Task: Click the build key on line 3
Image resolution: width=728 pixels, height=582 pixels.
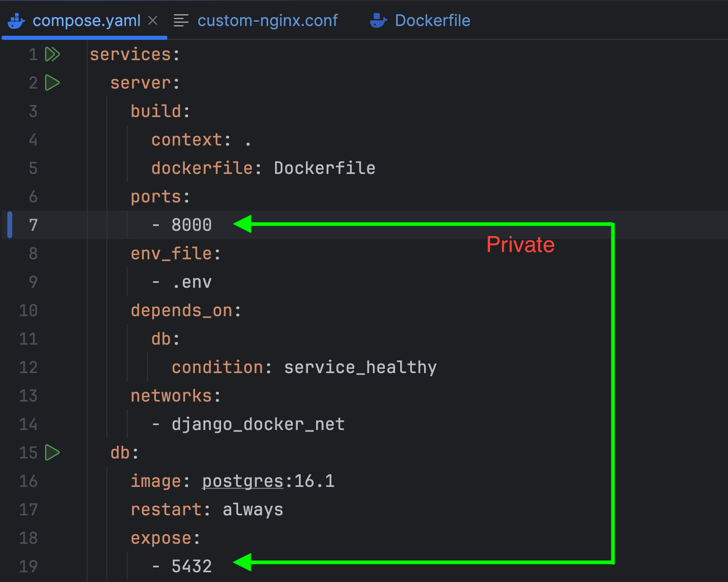Action: pyautogui.click(x=156, y=111)
